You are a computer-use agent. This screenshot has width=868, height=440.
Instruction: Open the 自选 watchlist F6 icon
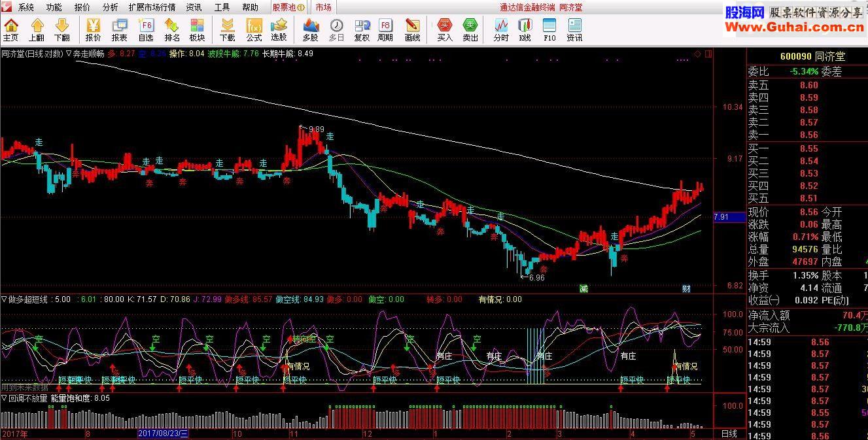coord(146,30)
